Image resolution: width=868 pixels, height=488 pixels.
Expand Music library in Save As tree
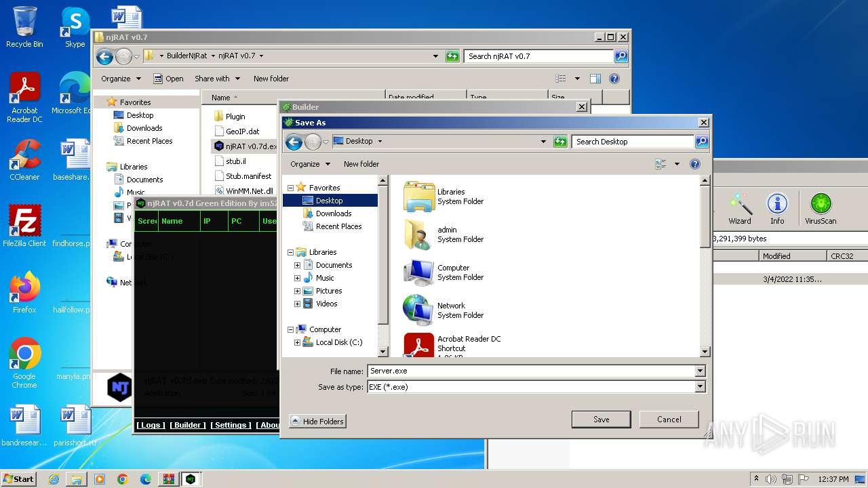(297, 278)
